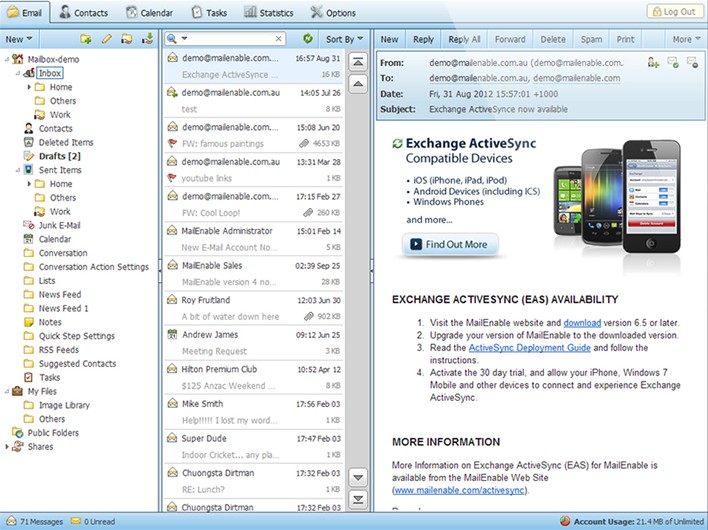Click the page down arrow in message list
Viewport: 708px width, 530px height.
coord(358,478)
